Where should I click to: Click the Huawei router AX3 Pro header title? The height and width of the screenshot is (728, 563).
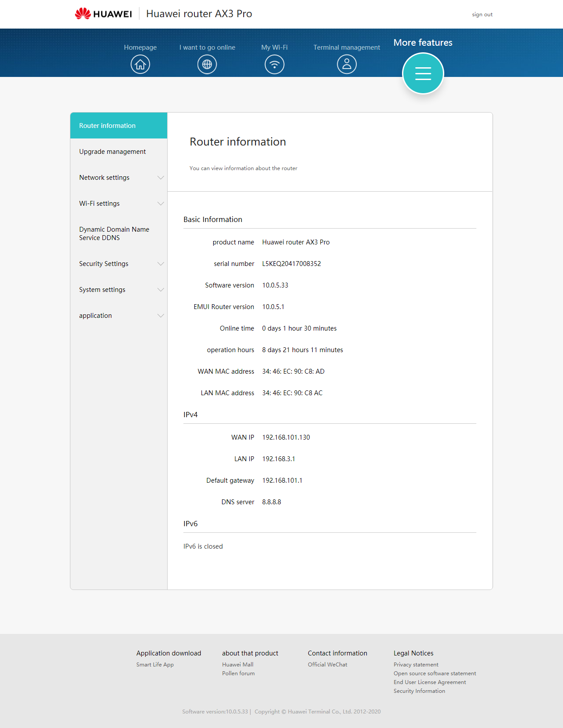199,14
